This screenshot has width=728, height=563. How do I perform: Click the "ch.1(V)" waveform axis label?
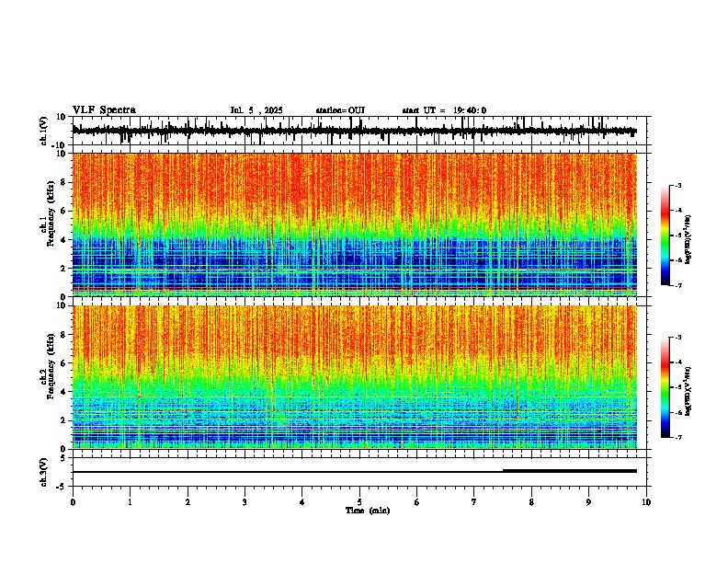(x=45, y=131)
